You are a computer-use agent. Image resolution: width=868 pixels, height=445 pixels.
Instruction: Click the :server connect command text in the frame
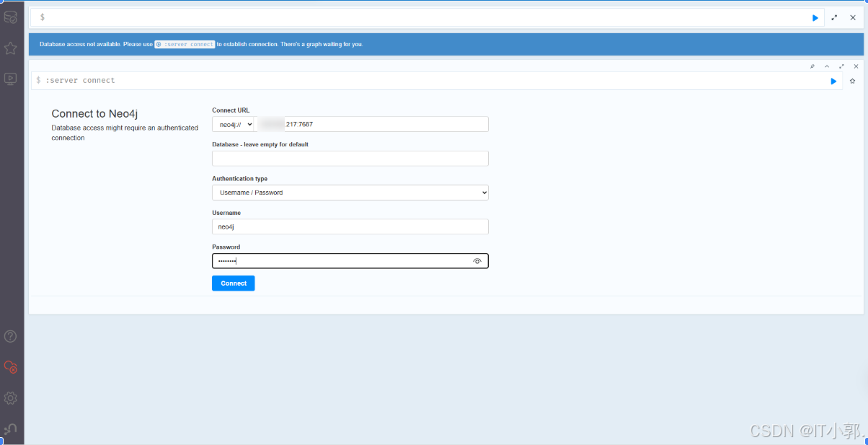click(80, 81)
